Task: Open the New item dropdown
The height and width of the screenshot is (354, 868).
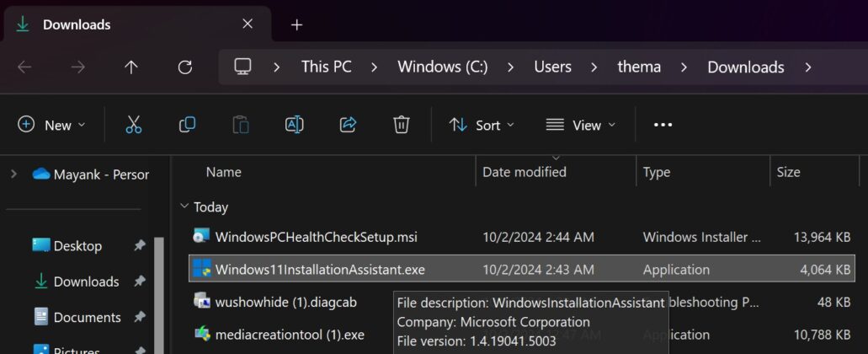Action: click(52, 125)
